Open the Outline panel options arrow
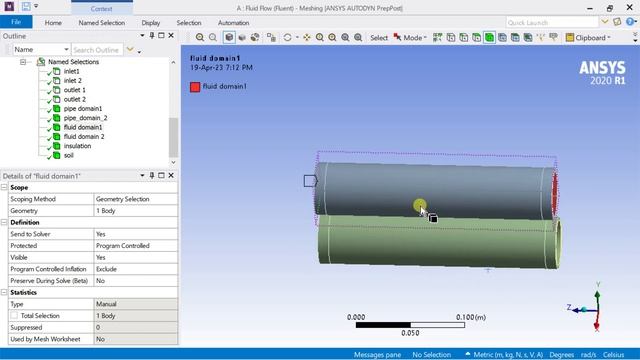640x360 pixels. pyautogui.click(x=142, y=36)
